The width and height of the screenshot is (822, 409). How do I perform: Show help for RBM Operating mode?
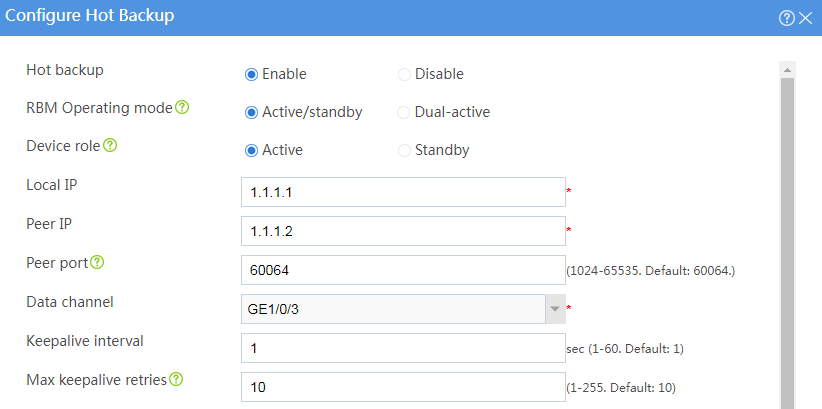(182, 108)
